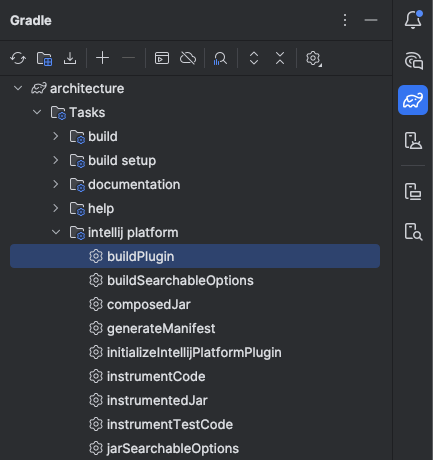Click gear icon beside buildSearchableOptions
The width and height of the screenshot is (433, 460).
[x=96, y=280]
